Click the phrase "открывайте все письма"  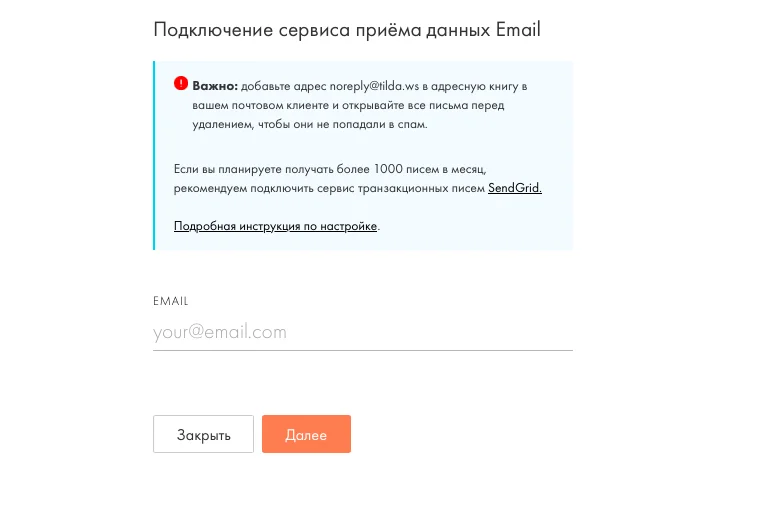click(403, 105)
